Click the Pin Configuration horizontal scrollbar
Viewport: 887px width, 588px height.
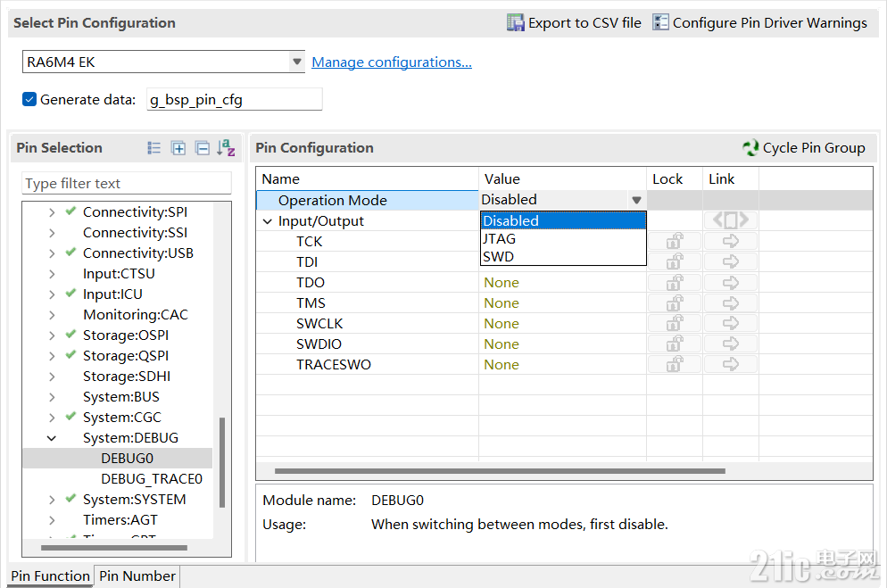pyautogui.click(x=500, y=471)
